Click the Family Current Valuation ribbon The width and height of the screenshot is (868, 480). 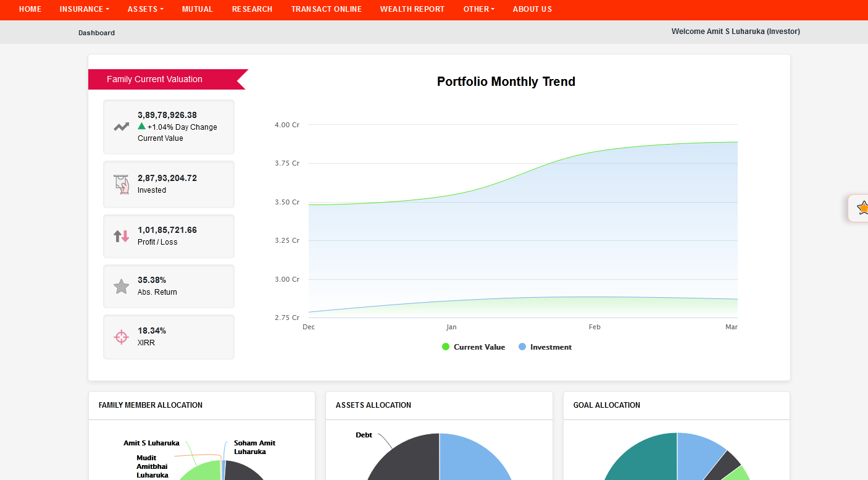coord(168,79)
